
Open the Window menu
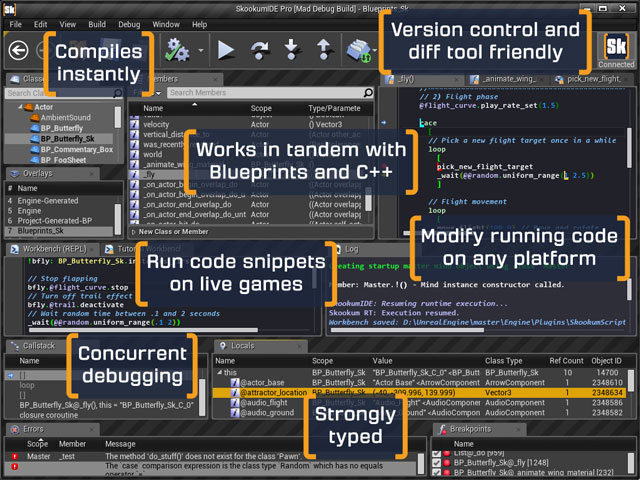click(x=166, y=24)
